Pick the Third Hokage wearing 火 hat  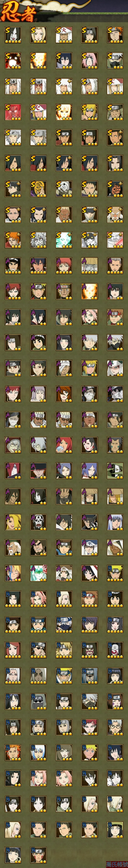click(x=64, y=35)
